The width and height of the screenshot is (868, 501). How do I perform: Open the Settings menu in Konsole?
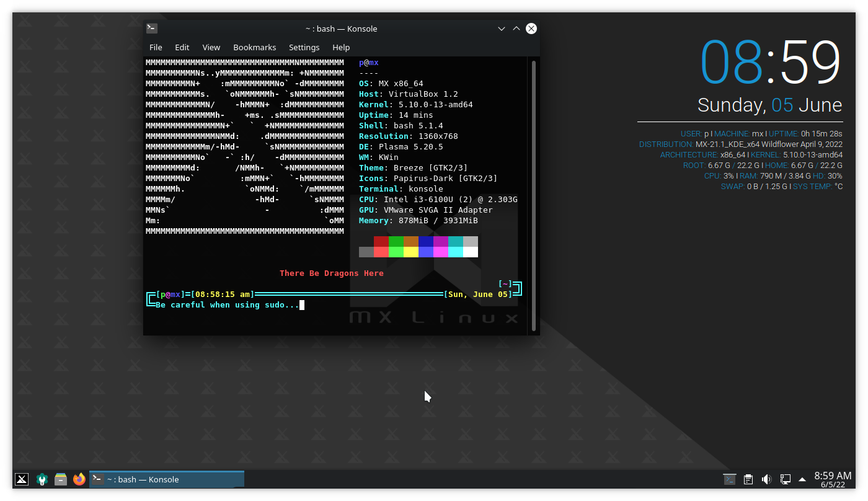click(x=304, y=47)
